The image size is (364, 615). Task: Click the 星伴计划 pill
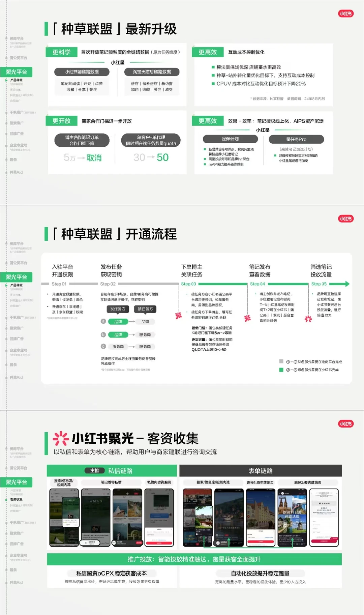[230, 139]
